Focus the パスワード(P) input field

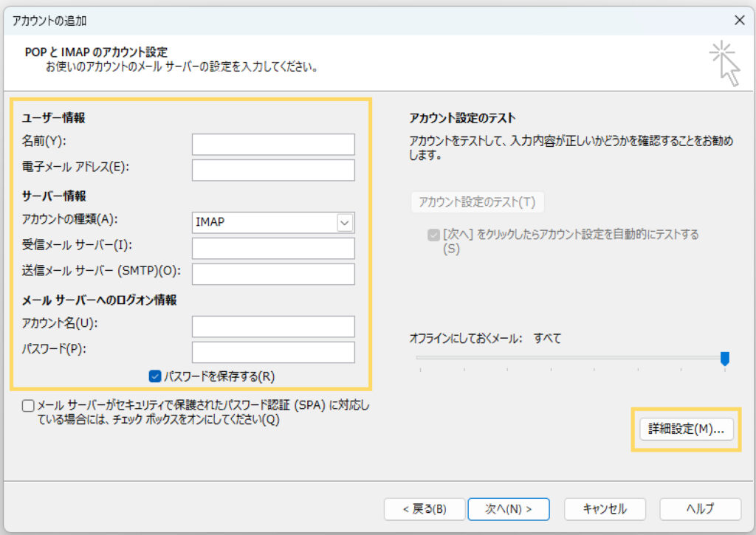click(x=273, y=352)
